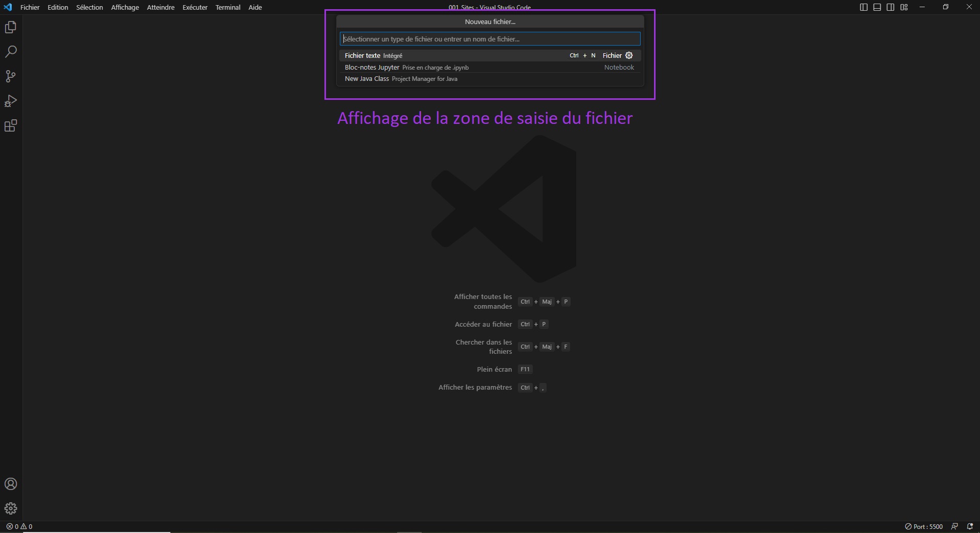Select the Fichier texte option
This screenshot has width=980, height=533.
tap(363, 55)
